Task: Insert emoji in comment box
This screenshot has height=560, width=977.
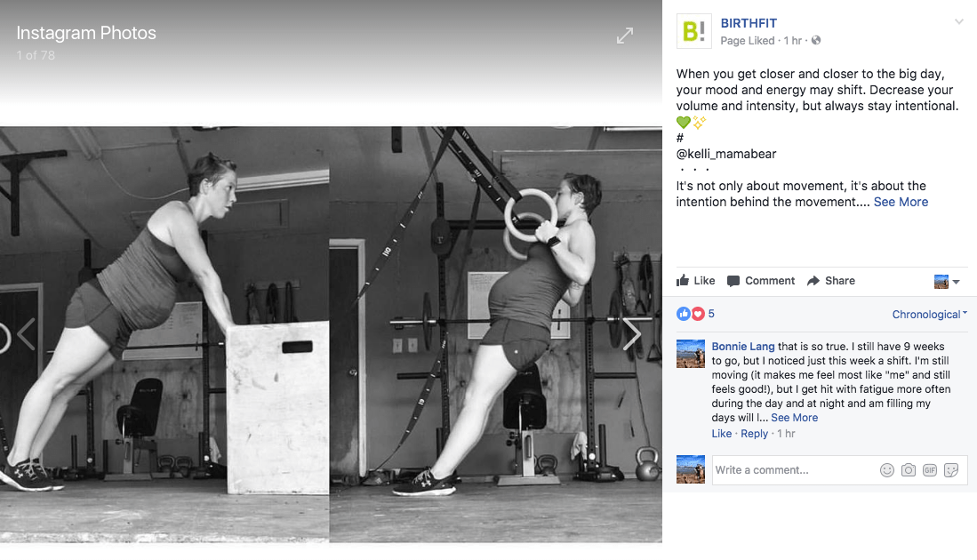Action: (886, 470)
